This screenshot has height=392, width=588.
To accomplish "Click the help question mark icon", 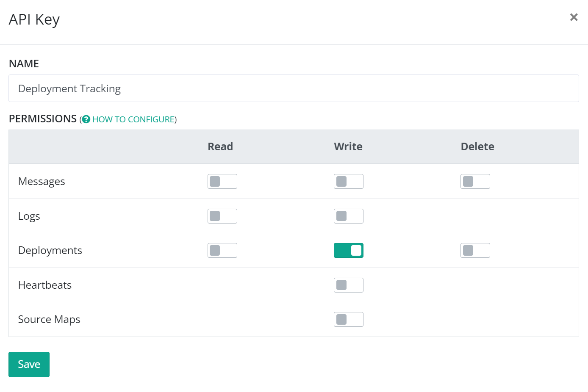I will point(86,119).
